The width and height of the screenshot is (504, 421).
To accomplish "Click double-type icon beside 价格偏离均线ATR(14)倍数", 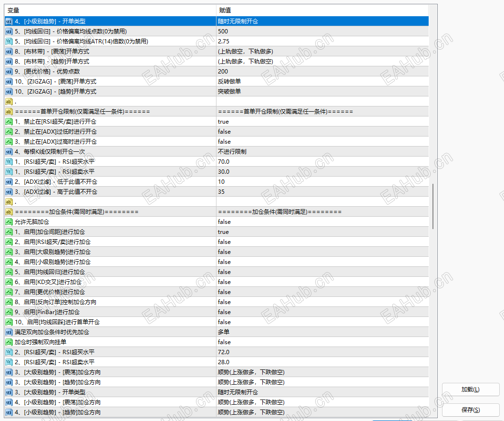I will (x=9, y=42).
